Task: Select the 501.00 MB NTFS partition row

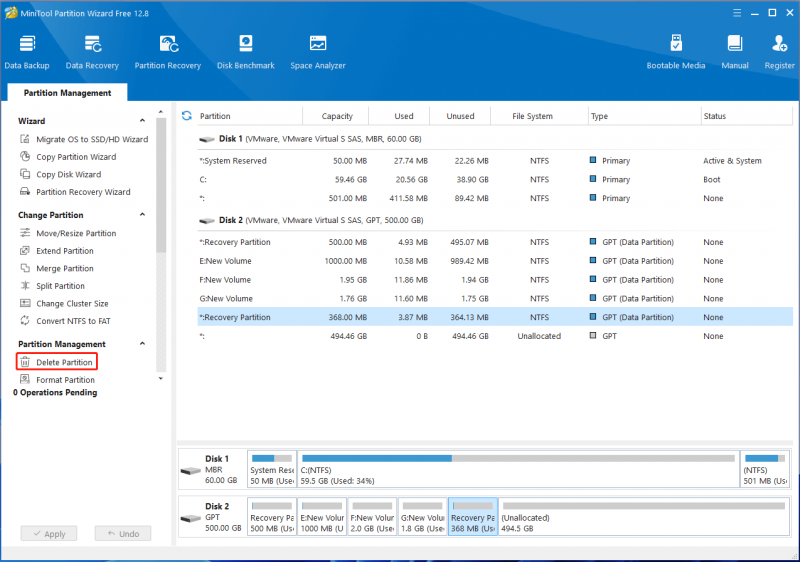Action: pyautogui.click(x=495, y=198)
